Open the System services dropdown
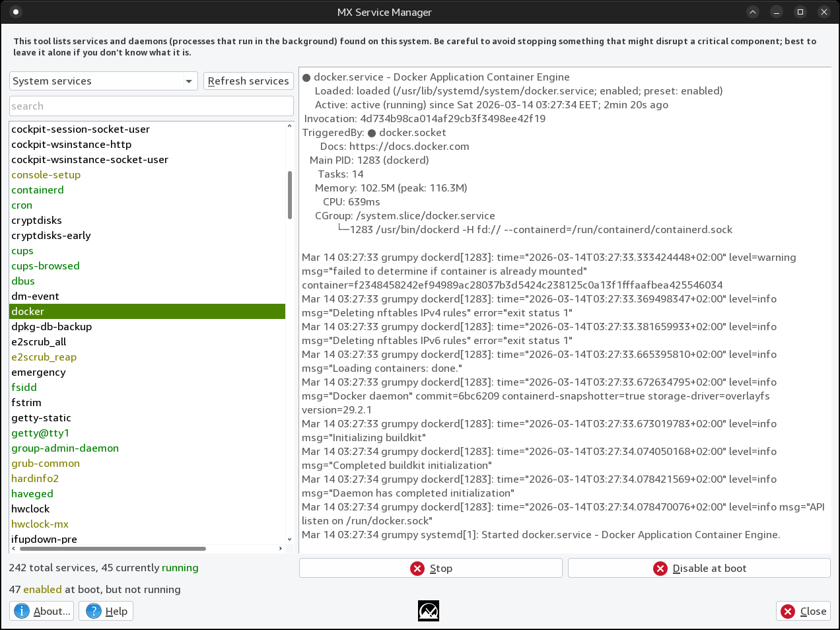 (104, 81)
